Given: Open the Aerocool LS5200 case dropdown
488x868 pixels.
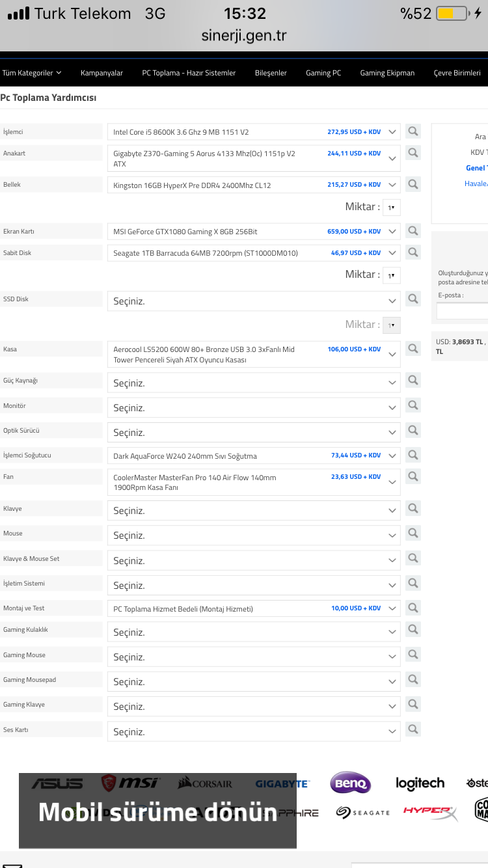Looking at the screenshot, I should [x=254, y=354].
